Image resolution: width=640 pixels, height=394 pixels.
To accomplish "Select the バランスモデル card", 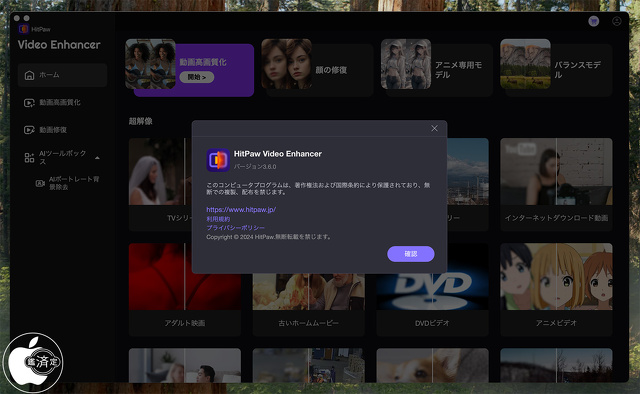I will (556, 67).
